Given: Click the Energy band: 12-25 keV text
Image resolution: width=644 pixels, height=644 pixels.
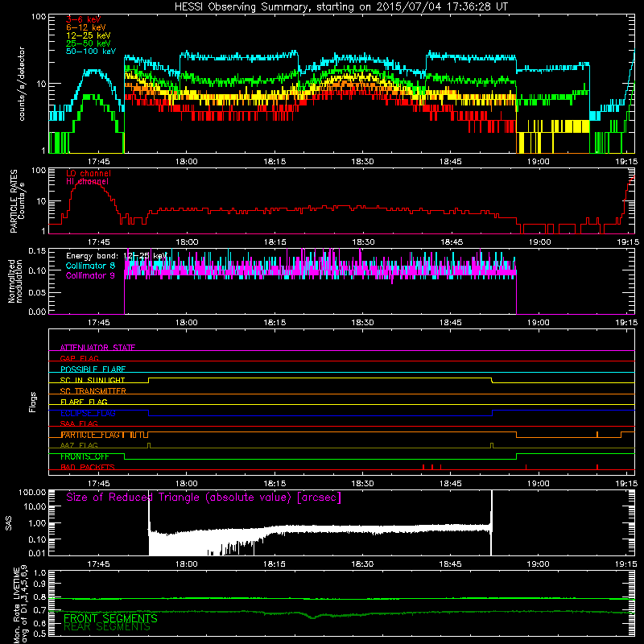Looking at the screenshot, I should (117, 256).
